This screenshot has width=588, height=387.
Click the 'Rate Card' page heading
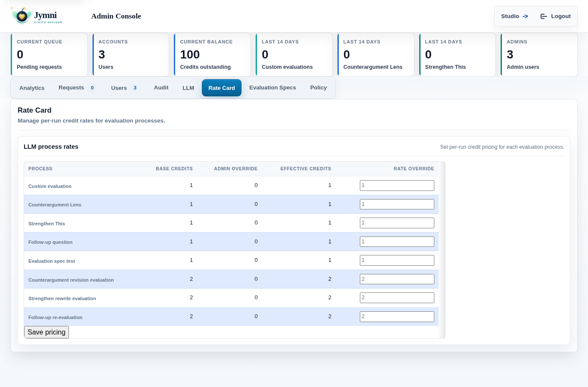coord(34,110)
